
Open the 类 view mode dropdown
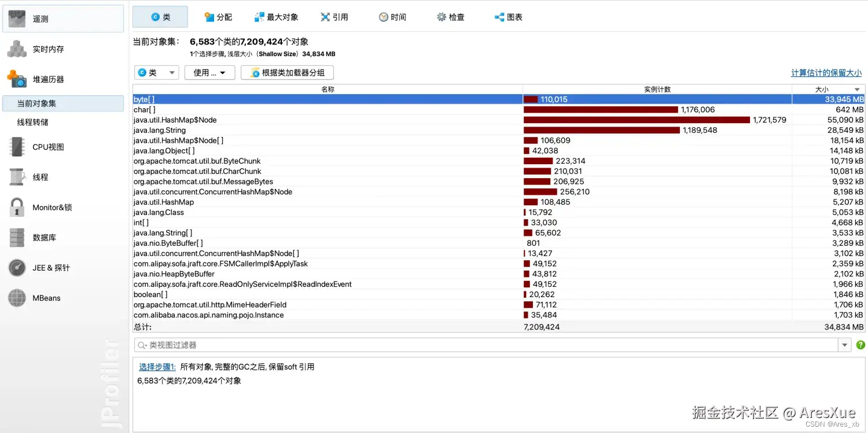coord(156,72)
